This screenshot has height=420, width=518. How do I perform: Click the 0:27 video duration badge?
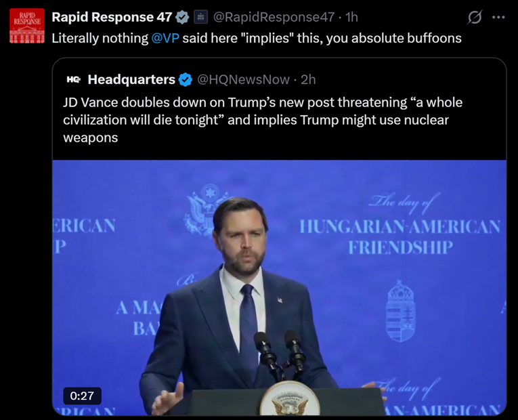coord(82,396)
